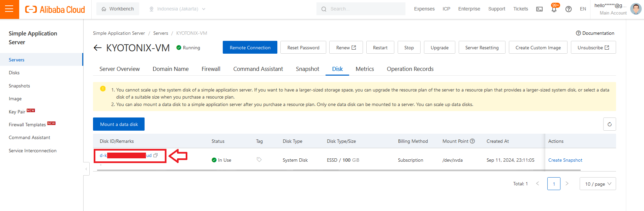Open the hamburger navigation menu
644x211 pixels.
[9, 9]
